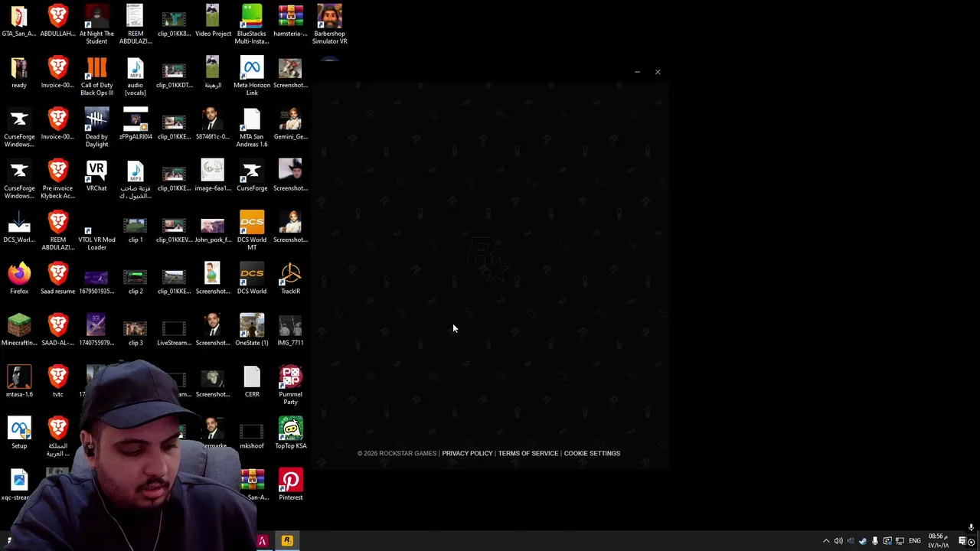This screenshot has width=980, height=551.
Task: Select the 58746f1c-0... portrait image
Action: coord(213,124)
